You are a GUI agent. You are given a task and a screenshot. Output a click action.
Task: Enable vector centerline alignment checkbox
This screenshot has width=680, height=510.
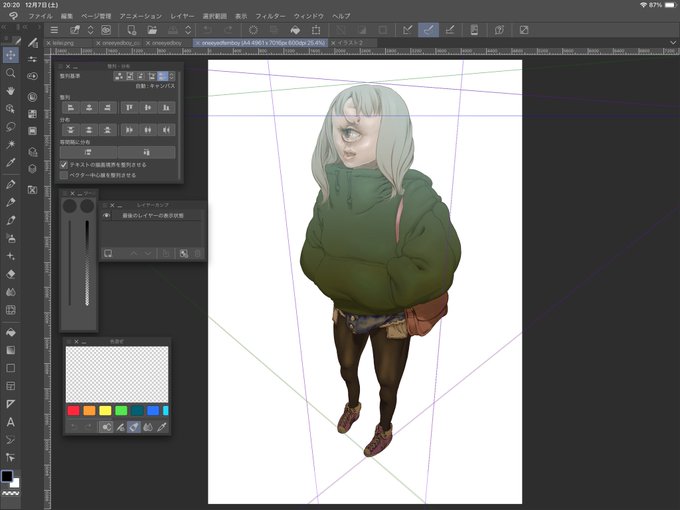(x=64, y=175)
